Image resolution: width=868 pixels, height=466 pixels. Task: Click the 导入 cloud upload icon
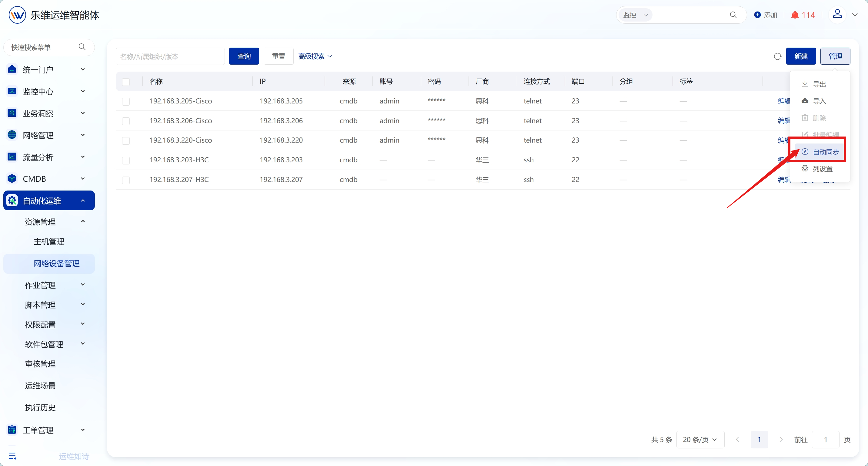pyautogui.click(x=805, y=101)
